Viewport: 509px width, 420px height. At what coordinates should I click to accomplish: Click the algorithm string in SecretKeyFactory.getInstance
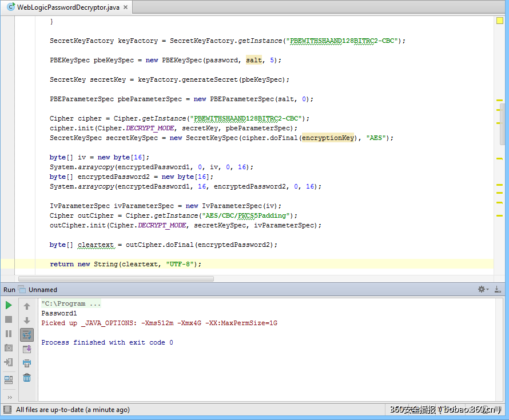[x=342, y=41]
